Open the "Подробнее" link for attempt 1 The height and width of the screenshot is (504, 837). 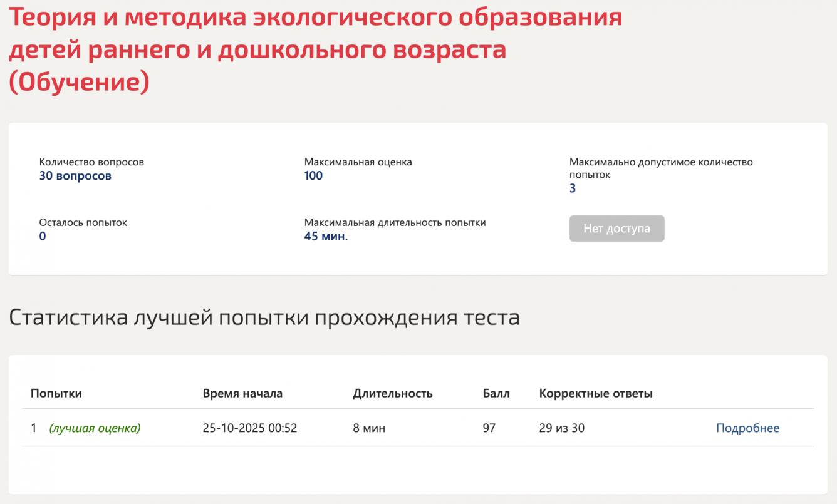(747, 428)
